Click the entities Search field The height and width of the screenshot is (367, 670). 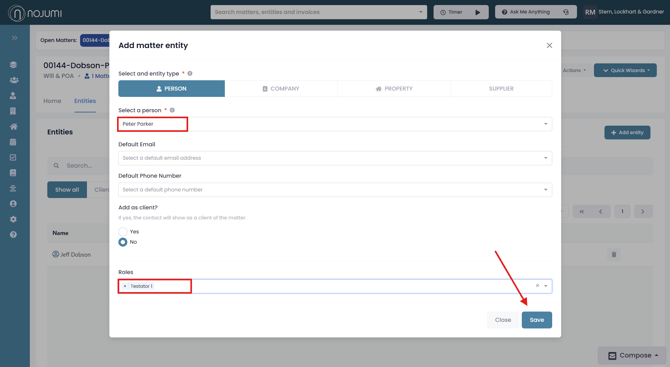(79, 165)
